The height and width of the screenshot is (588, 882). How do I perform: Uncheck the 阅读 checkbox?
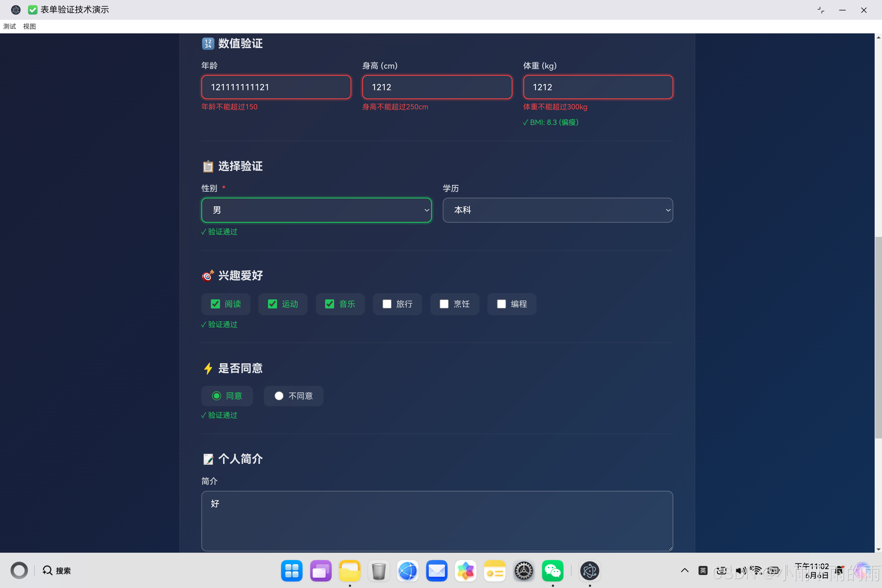coord(215,304)
